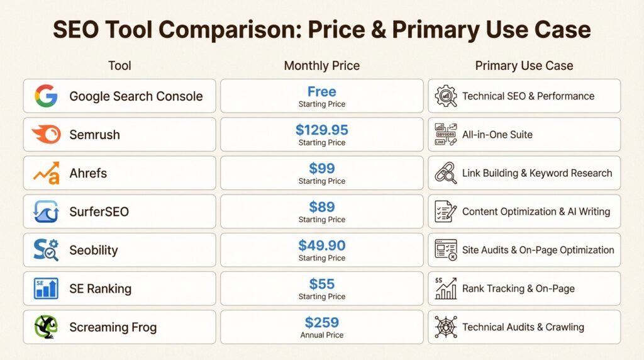This screenshot has height=360, width=644.
Task: Click the Monthly Price column header
Action: [x=321, y=65]
